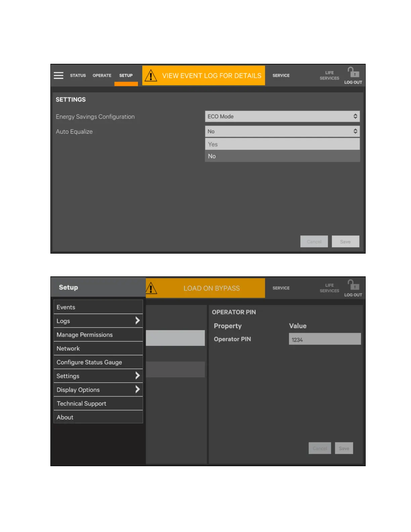This screenshot has width=411, height=532.
Task: Switch to the OPERATE tab
Action: (x=102, y=76)
